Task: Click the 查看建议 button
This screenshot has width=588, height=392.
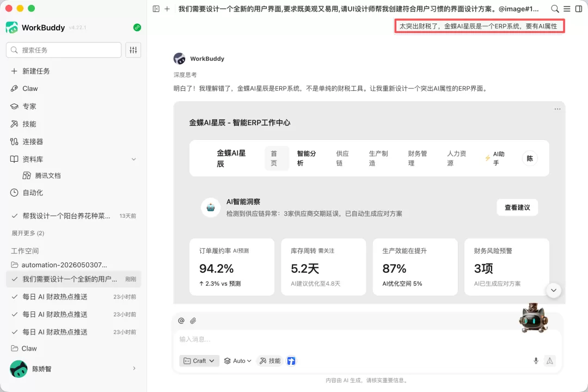Action: [517, 207]
